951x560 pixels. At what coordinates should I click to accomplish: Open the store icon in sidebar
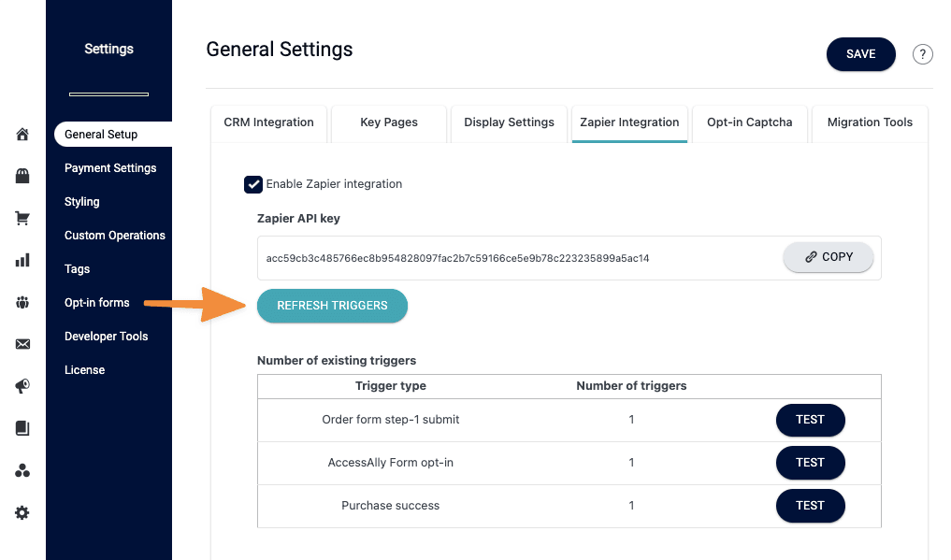click(x=22, y=176)
